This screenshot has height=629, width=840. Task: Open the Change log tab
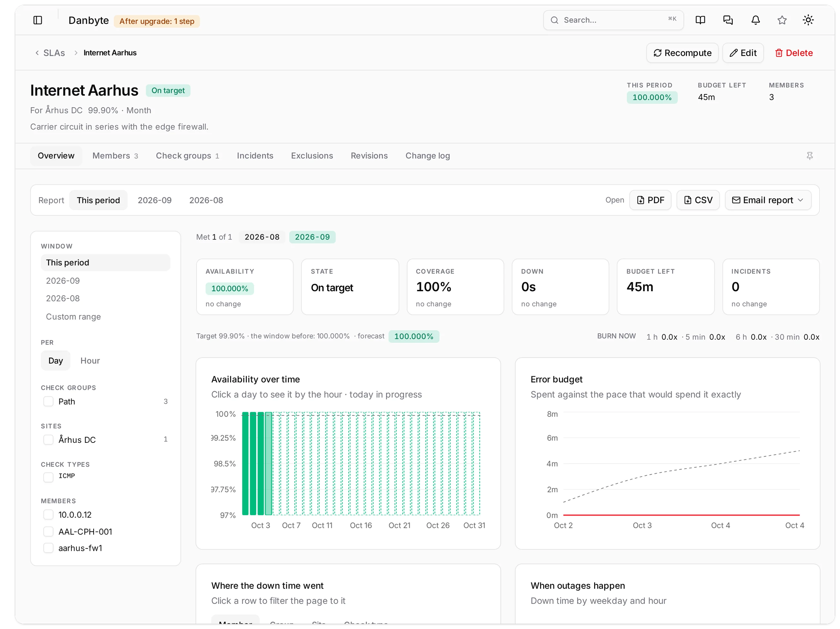[428, 156]
